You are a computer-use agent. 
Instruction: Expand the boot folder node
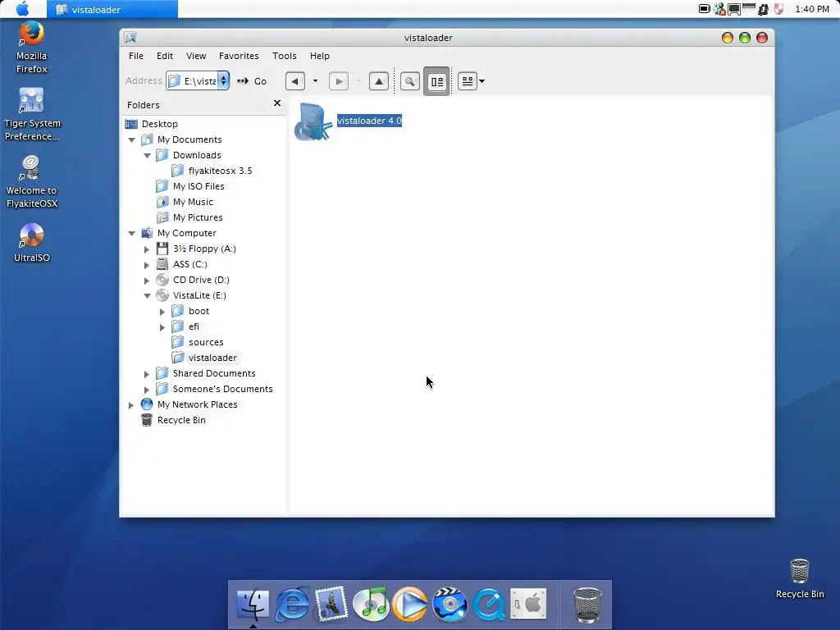click(x=162, y=311)
